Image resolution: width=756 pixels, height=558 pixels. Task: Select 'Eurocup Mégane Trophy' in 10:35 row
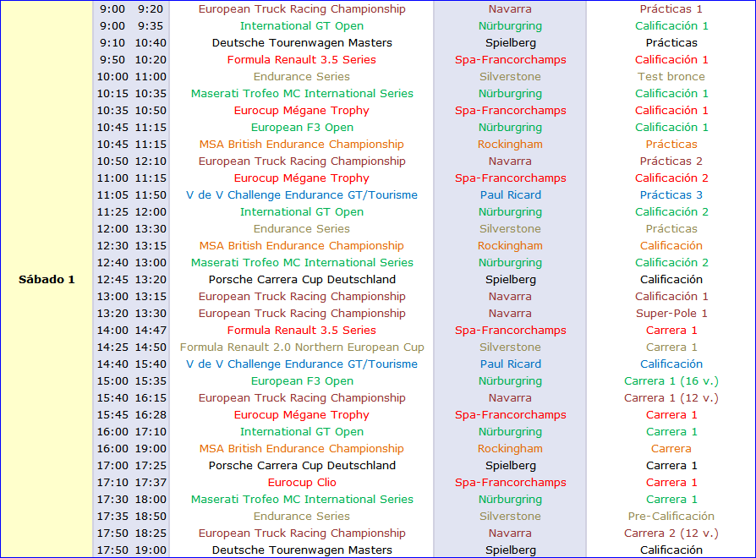[x=302, y=111]
